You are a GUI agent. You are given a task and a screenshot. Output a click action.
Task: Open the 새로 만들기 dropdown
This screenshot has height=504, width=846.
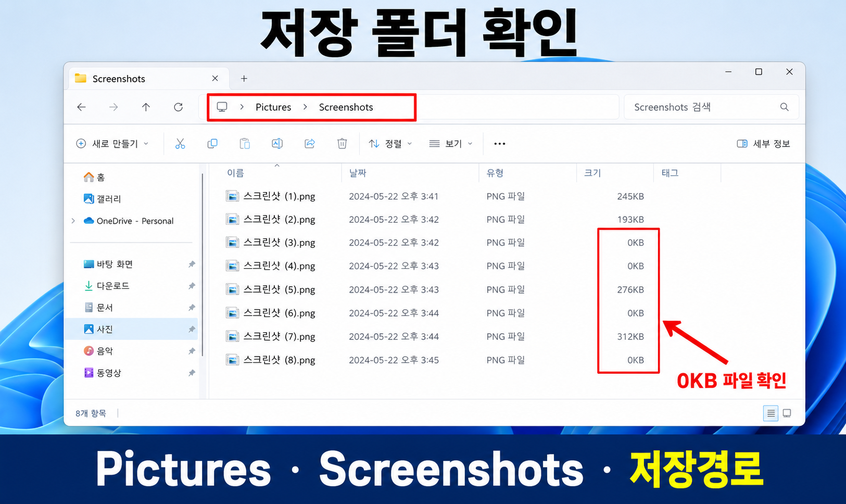(112, 144)
